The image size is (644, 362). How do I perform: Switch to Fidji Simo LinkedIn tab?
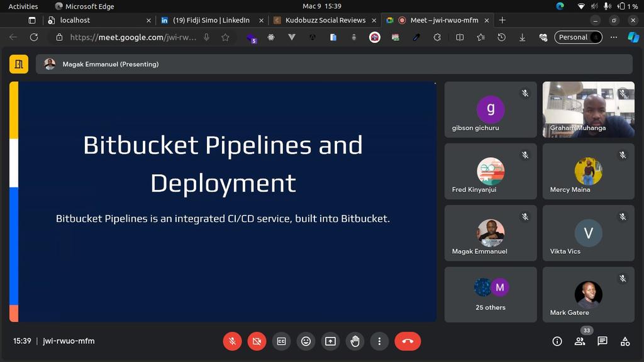point(211,20)
